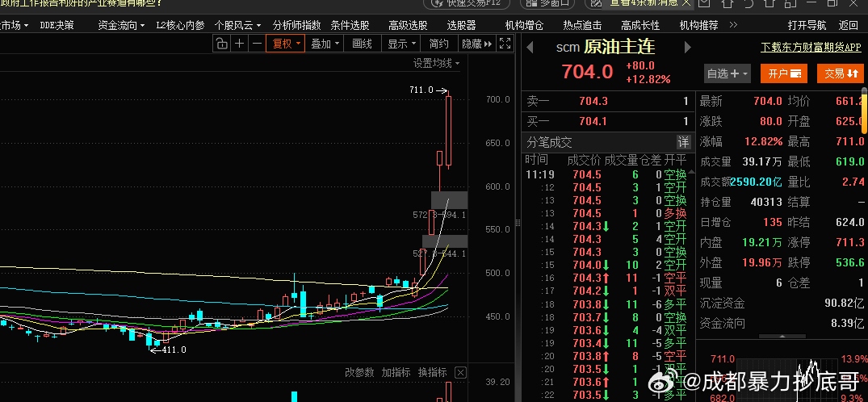Click the orange 开户 button
The width and height of the screenshot is (868, 402).
[x=784, y=73]
